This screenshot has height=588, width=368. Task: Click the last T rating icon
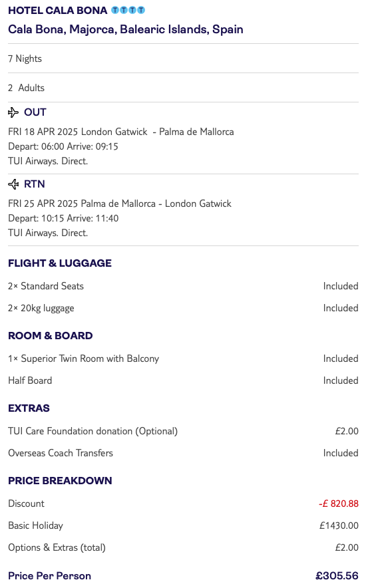[141, 10]
